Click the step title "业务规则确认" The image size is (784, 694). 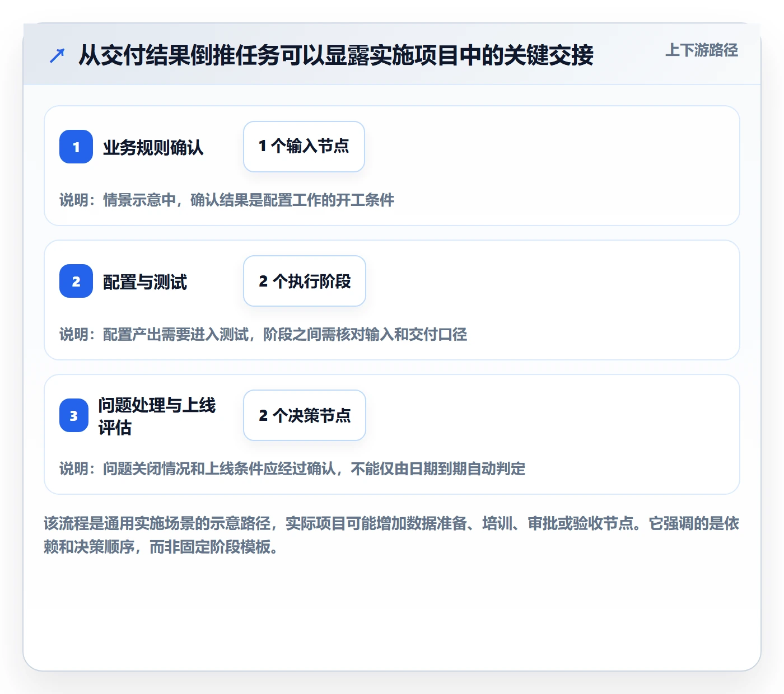pos(153,147)
